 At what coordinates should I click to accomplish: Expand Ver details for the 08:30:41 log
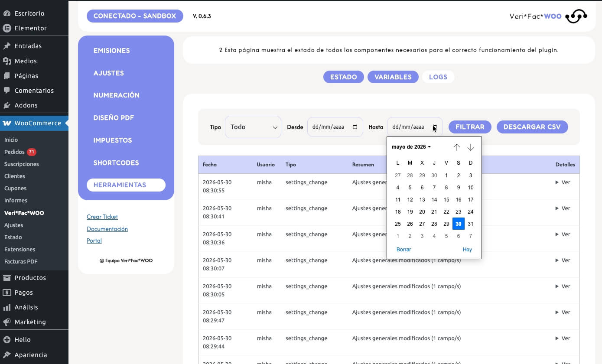[563, 208]
